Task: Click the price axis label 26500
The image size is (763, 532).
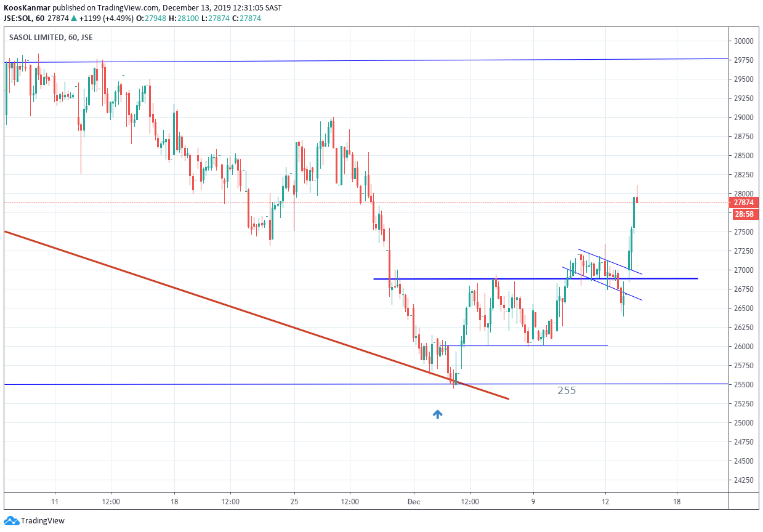Action: [744, 308]
